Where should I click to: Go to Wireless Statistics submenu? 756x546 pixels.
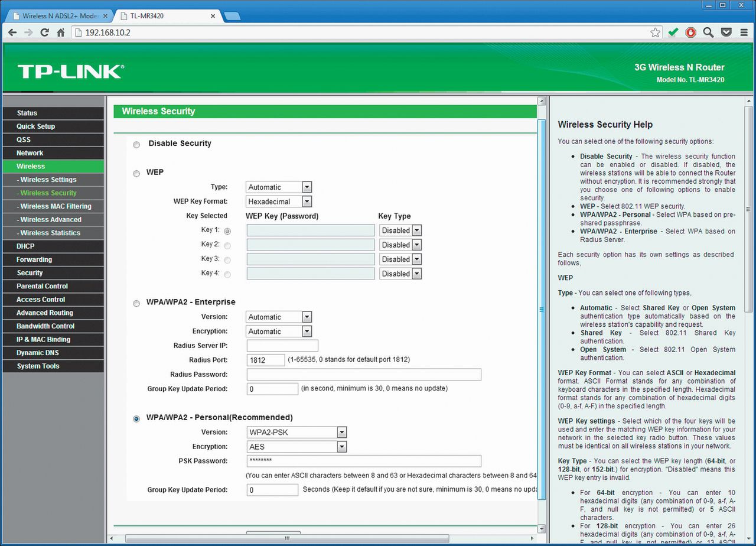53,233
